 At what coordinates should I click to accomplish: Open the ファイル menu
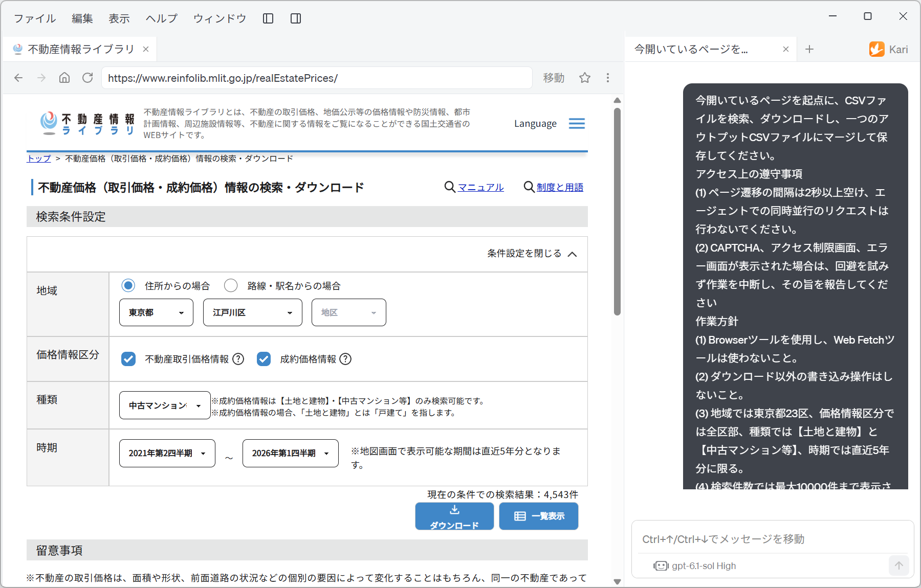[34, 18]
